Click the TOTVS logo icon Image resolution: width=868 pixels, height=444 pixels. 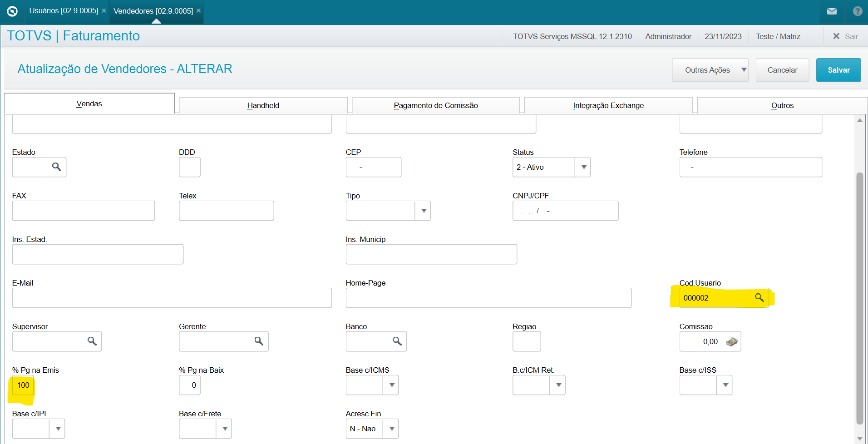[12, 11]
